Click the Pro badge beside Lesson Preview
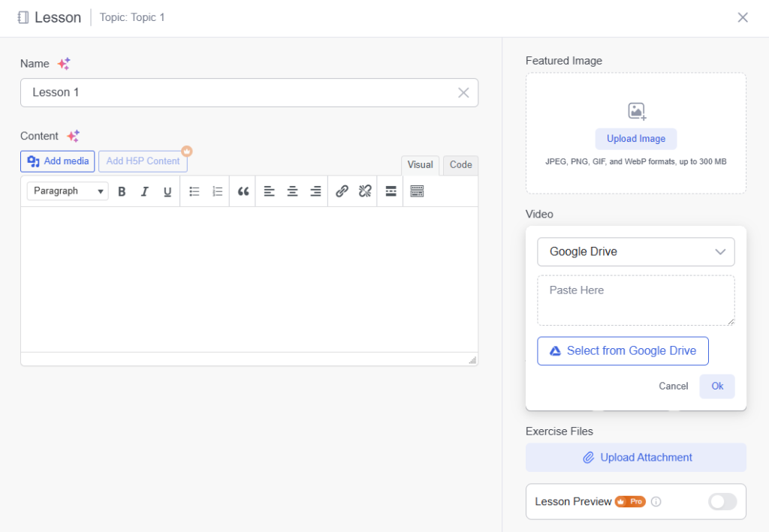The height and width of the screenshot is (532, 769). coord(630,502)
